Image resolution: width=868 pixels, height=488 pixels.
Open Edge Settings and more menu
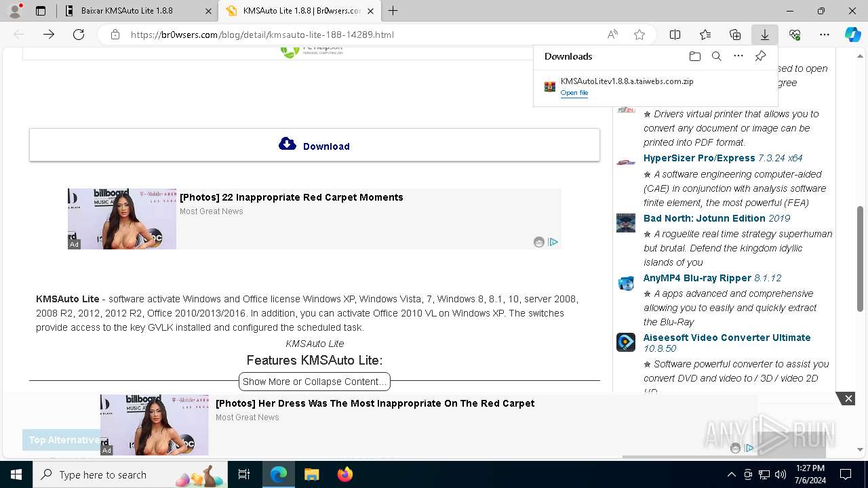click(825, 35)
